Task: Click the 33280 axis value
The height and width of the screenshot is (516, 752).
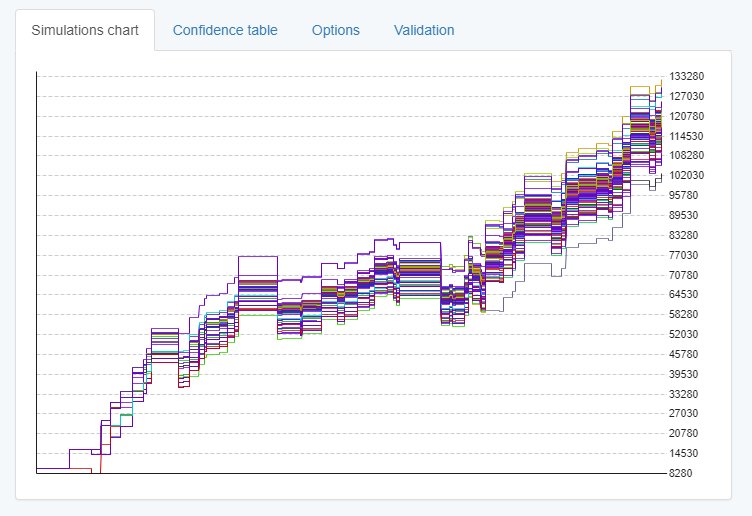Action: pos(684,394)
